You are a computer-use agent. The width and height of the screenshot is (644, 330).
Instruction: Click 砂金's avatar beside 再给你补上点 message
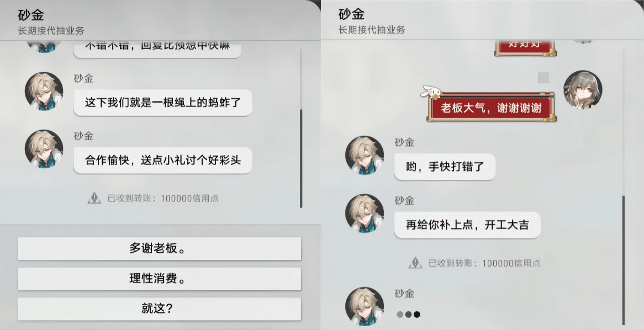point(365,214)
